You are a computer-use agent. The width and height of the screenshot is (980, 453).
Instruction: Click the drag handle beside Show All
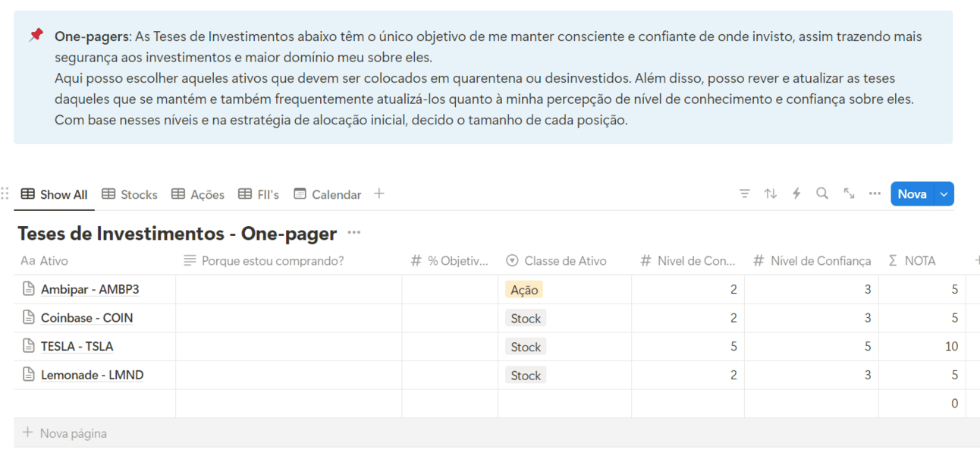click(6, 194)
